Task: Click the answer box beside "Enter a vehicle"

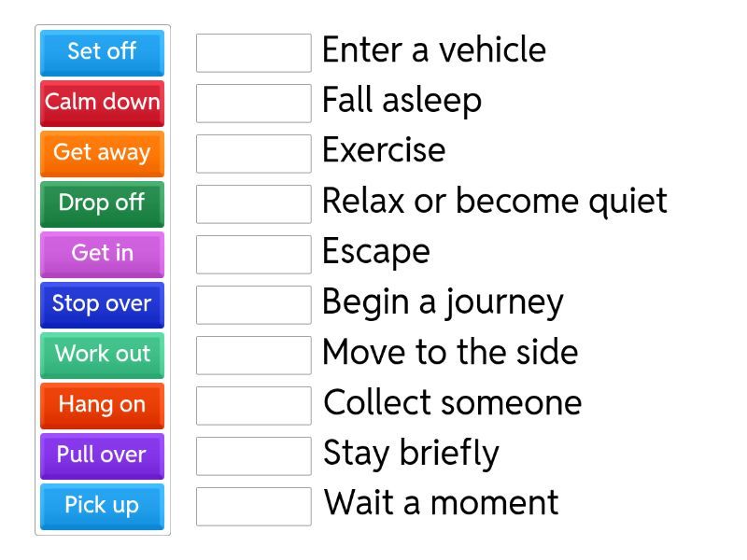Action: click(253, 53)
